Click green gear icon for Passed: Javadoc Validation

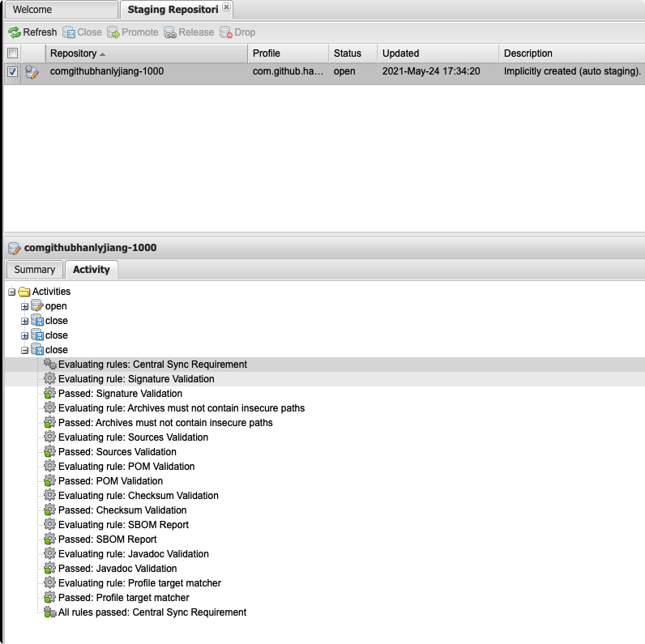point(49,569)
